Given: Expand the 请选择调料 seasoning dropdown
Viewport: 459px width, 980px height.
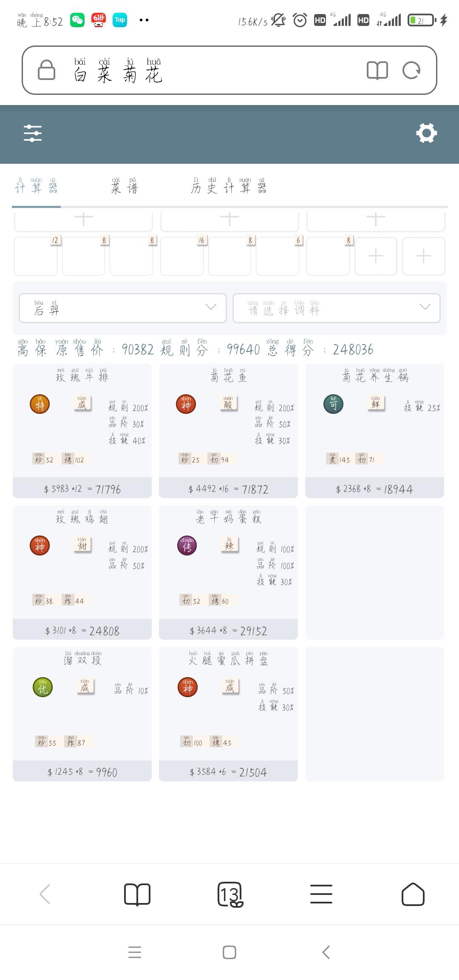Looking at the screenshot, I should (x=337, y=308).
